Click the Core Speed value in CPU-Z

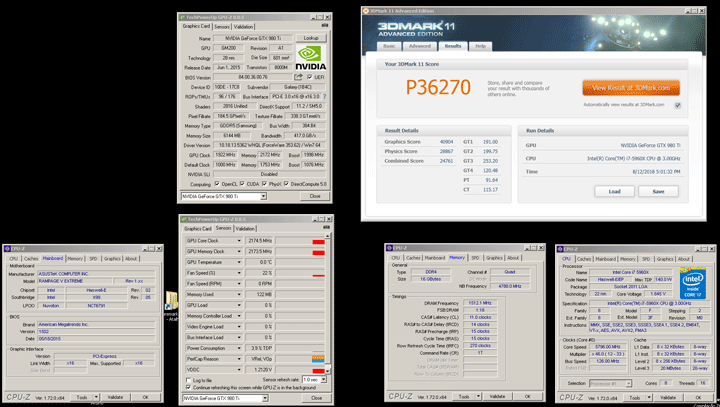pos(608,347)
